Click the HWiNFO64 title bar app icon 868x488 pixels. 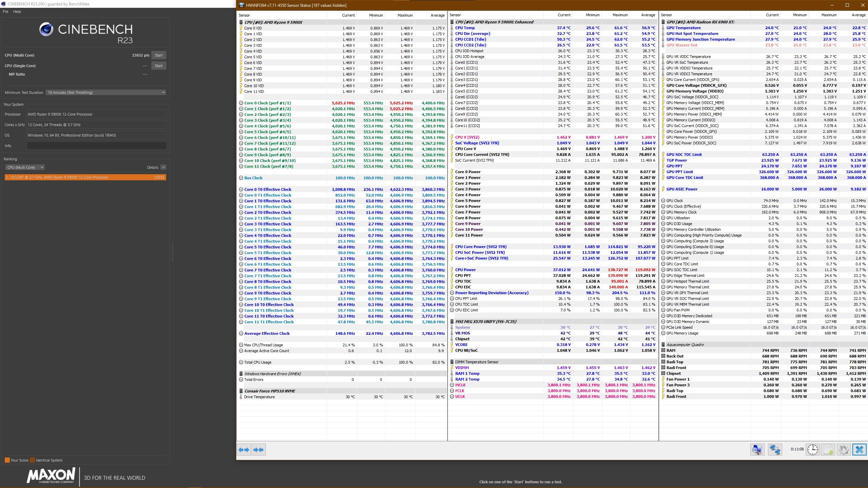pos(241,5)
